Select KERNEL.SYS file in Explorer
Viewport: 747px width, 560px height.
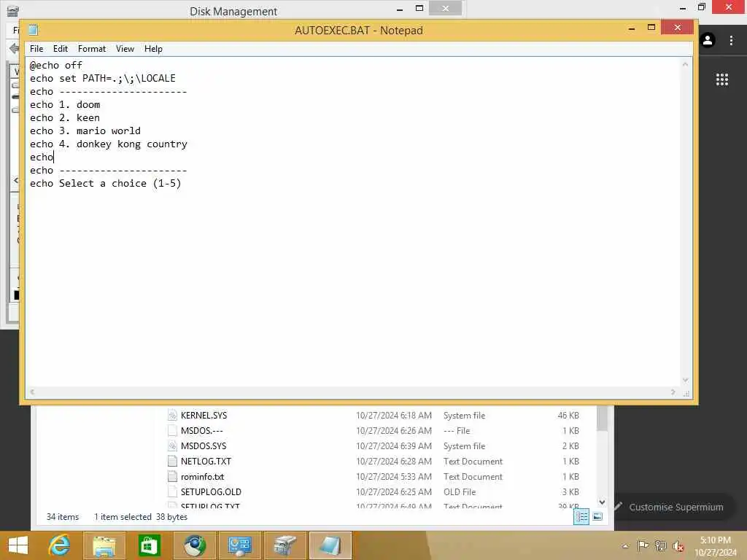point(204,415)
